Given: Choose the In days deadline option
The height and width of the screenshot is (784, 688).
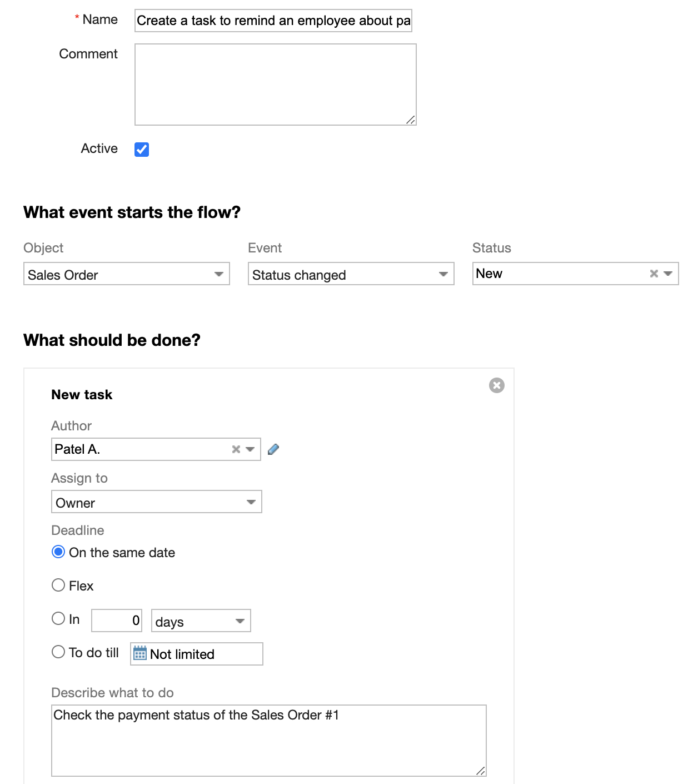Looking at the screenshot, I should (58, 619).
